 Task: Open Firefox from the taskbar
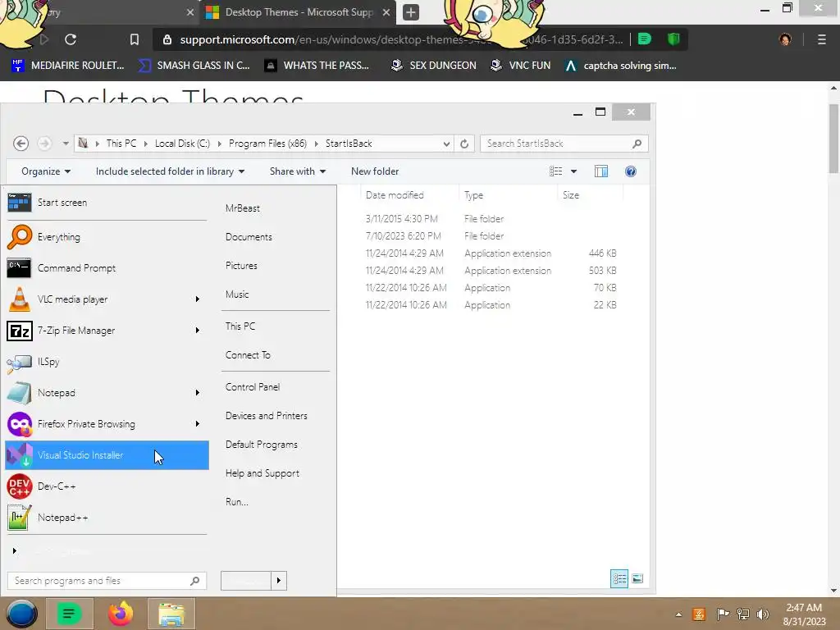point(121,614)
